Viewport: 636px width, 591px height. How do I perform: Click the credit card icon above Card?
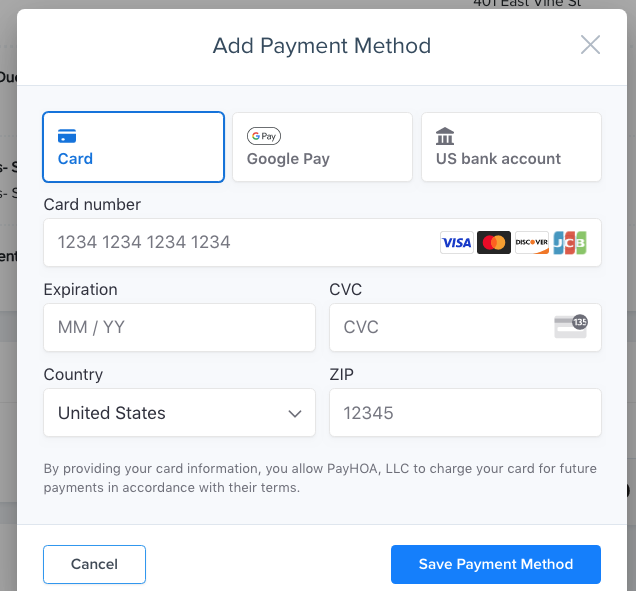(x=67, y=136)
